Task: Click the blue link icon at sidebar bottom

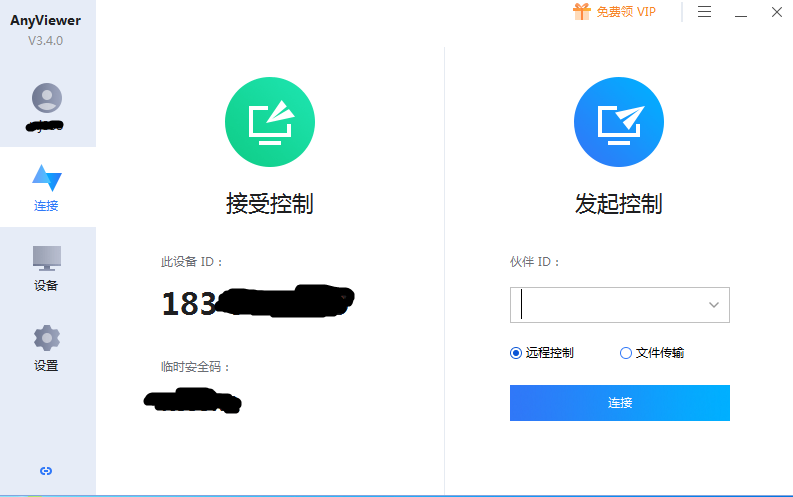Action: (46, 471)
